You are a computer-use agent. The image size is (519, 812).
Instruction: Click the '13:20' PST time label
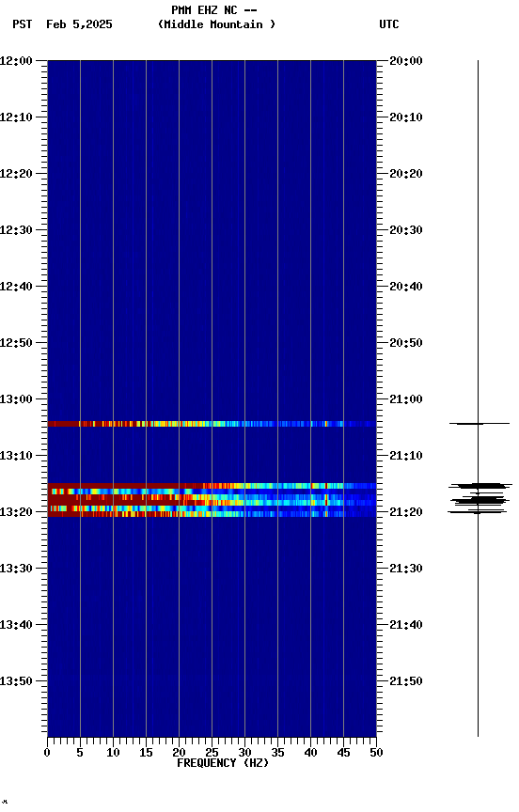[x=16, y=512]
